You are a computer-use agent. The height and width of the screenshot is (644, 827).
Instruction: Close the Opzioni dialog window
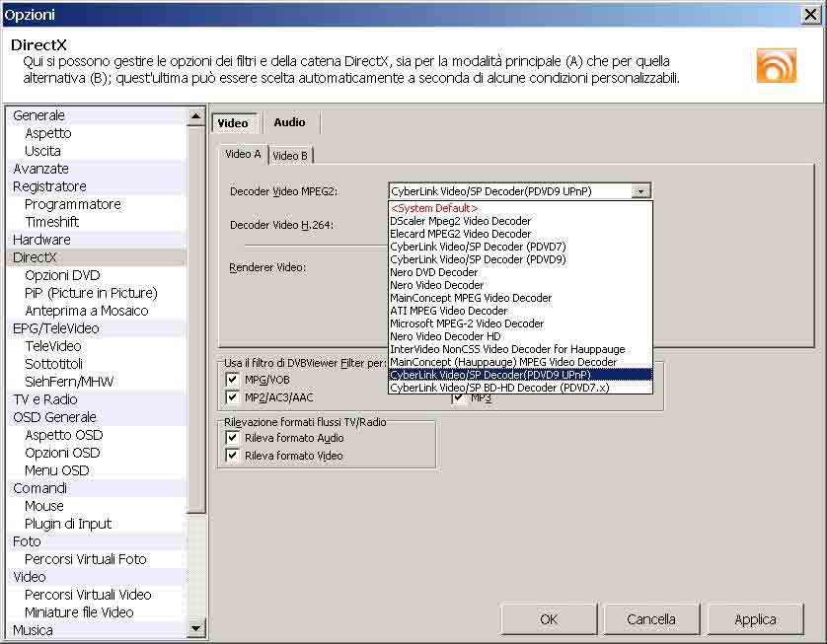click(x=813, y=14)
